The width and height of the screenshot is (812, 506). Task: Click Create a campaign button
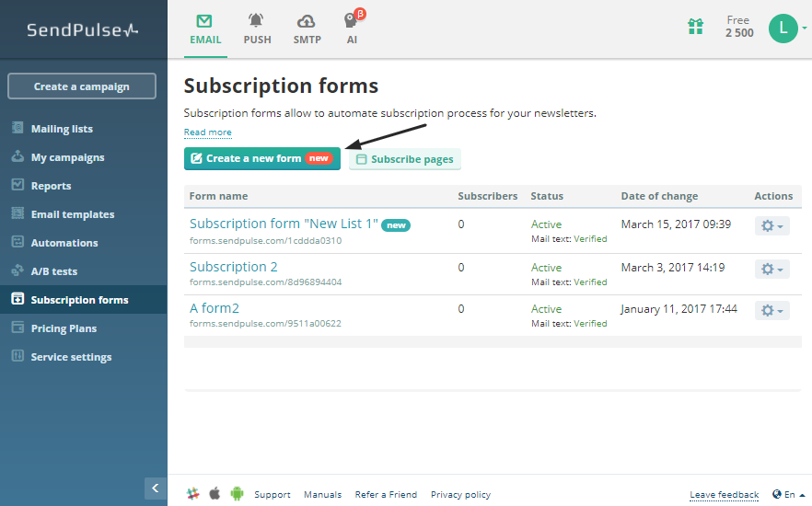click(x=82, y=86)
